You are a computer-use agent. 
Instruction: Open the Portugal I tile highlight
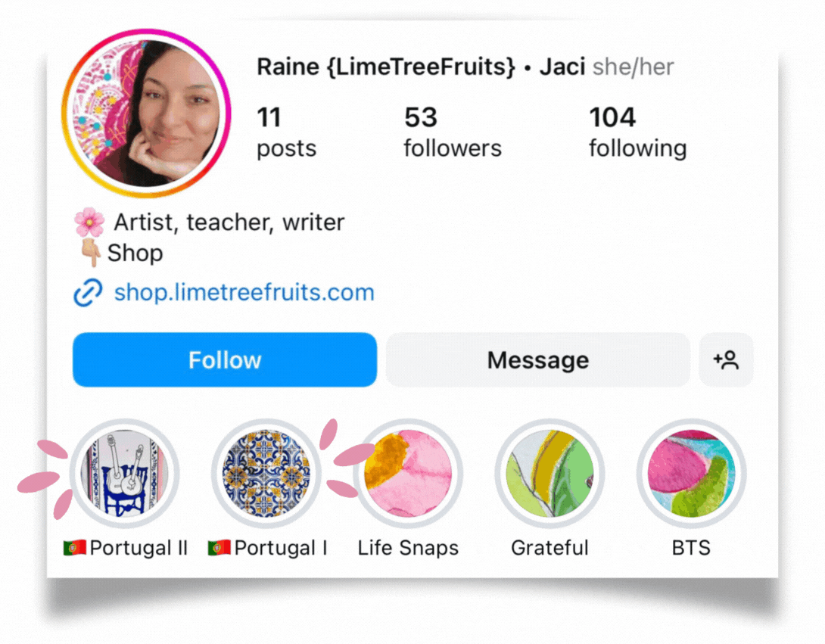tap(266, 473)
